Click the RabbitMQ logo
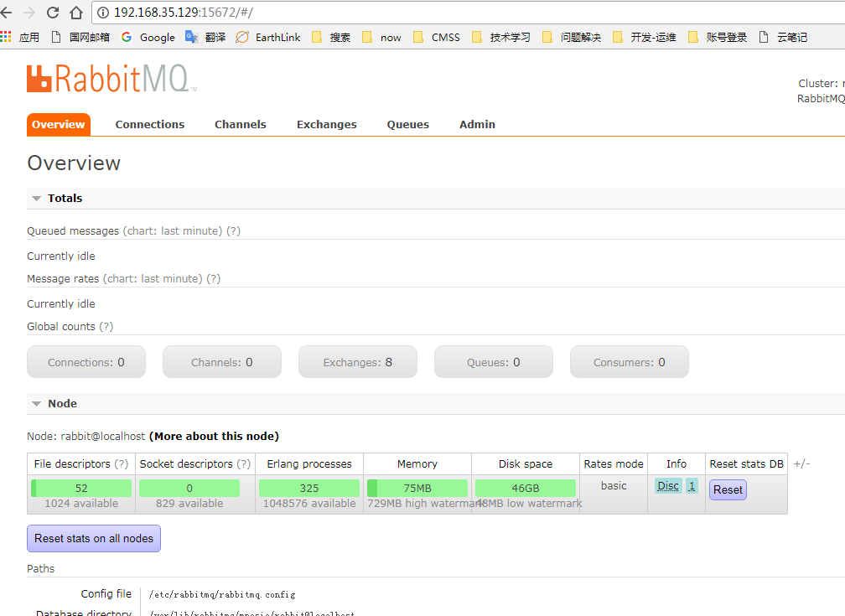This screenshot has height=616, width=845. pos(111,79)
